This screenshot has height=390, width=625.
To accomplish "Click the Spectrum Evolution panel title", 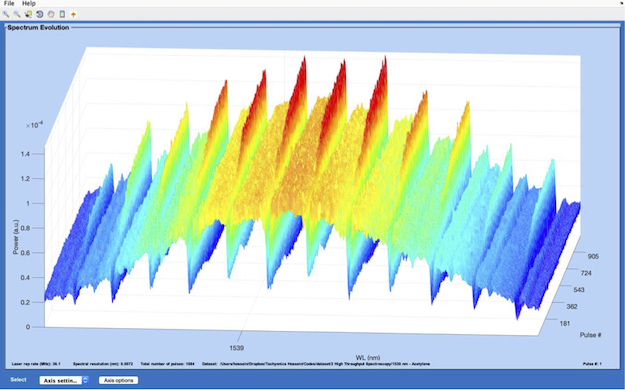I will click(x=38, y=28).
